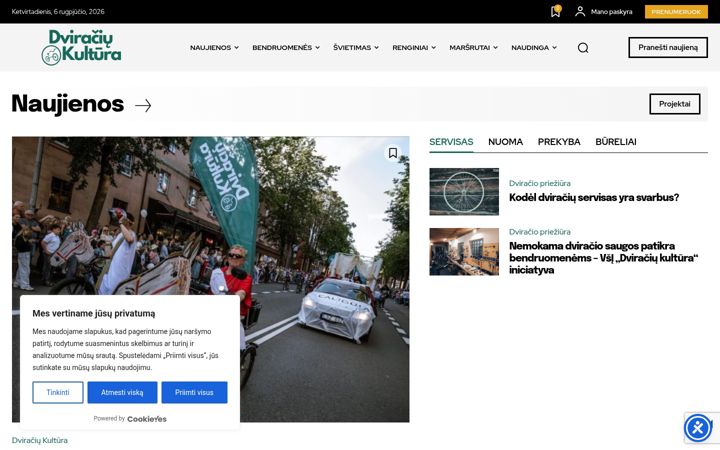Switch to the Prekyba tab

pos(559,142)
